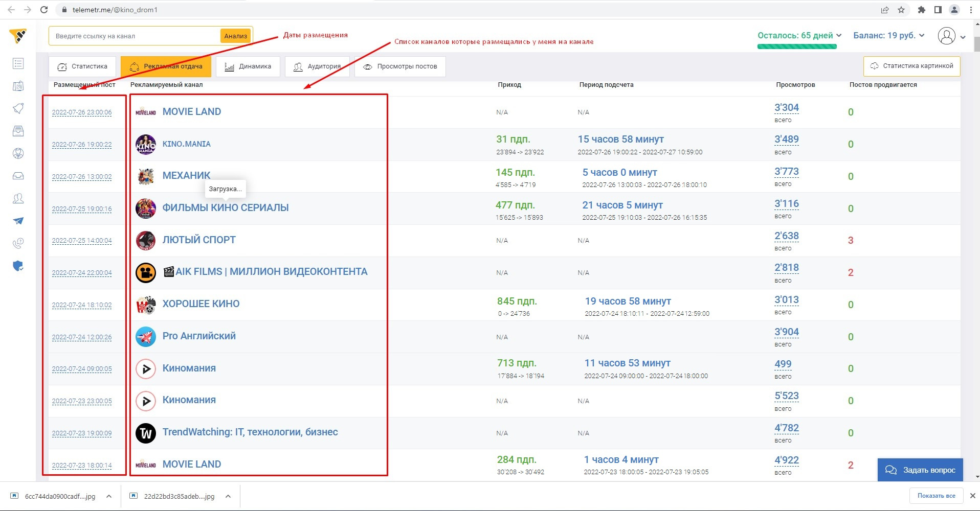The width and height of the screenshot is (980, 511).
Task: Click the shield checkmark sidebar icon
Action: (18, 266)
